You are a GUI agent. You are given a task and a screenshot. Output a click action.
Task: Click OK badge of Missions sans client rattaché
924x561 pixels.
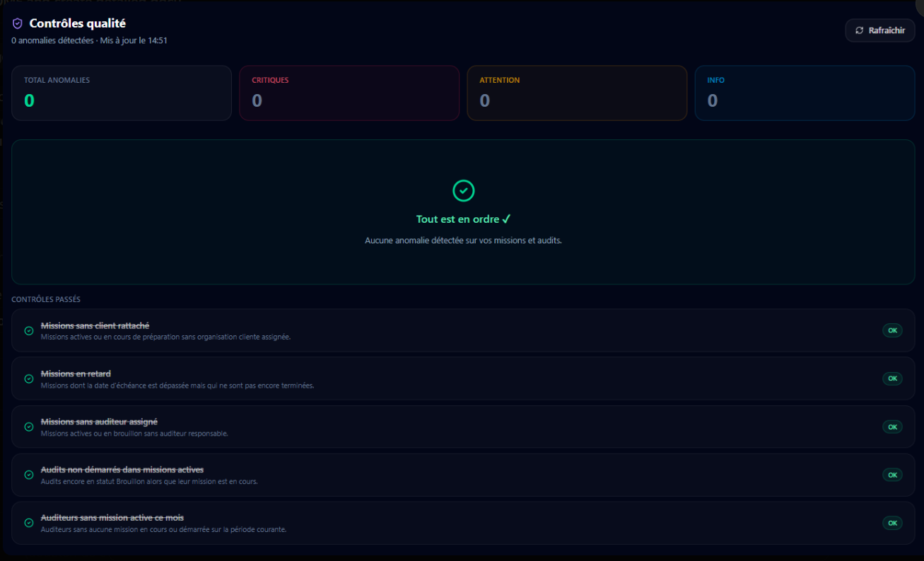coord(892,330)
